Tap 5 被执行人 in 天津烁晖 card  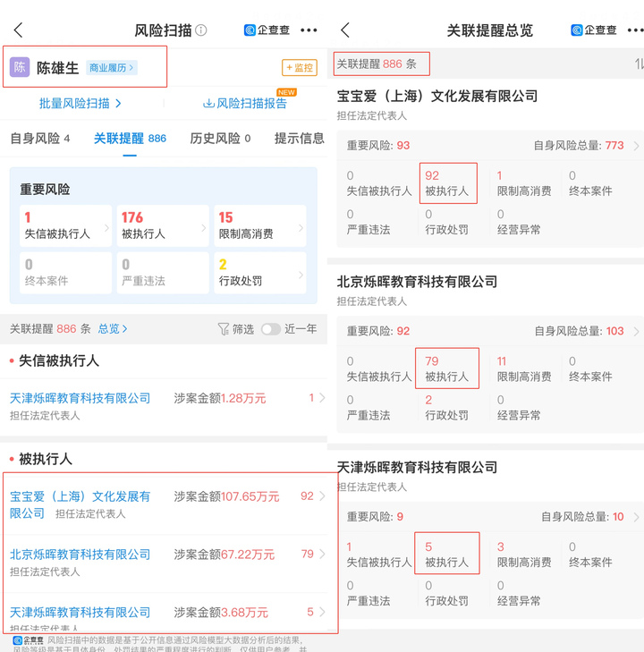447,554
